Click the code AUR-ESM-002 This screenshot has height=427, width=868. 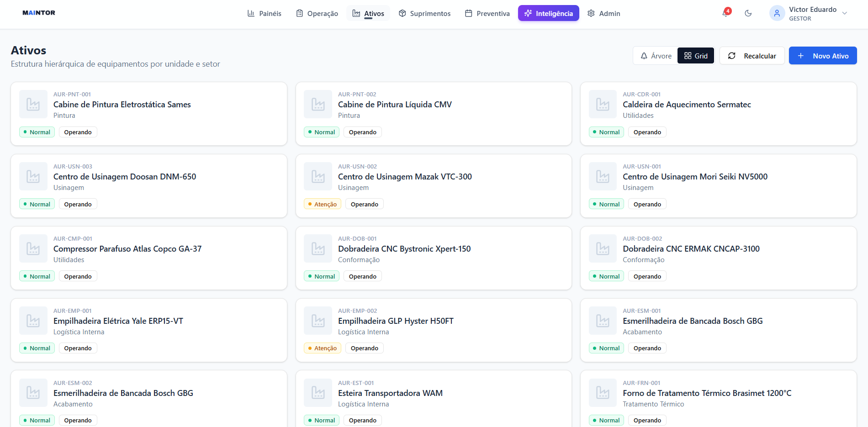[x=73, y=383]
